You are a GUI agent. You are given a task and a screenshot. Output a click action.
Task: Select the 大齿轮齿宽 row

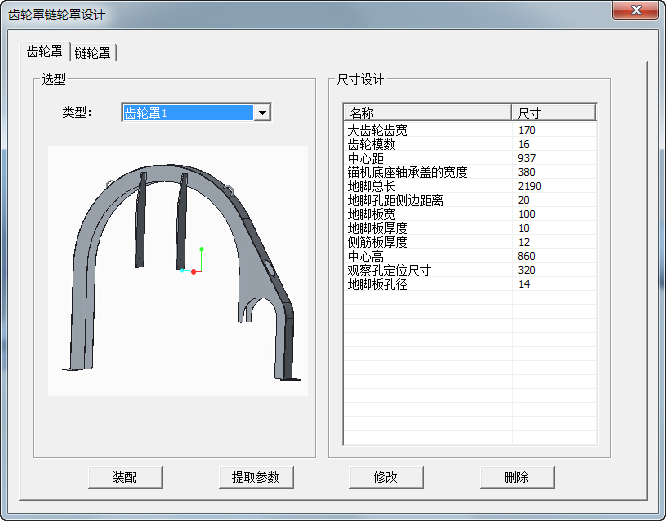click(x=377, y=131)
